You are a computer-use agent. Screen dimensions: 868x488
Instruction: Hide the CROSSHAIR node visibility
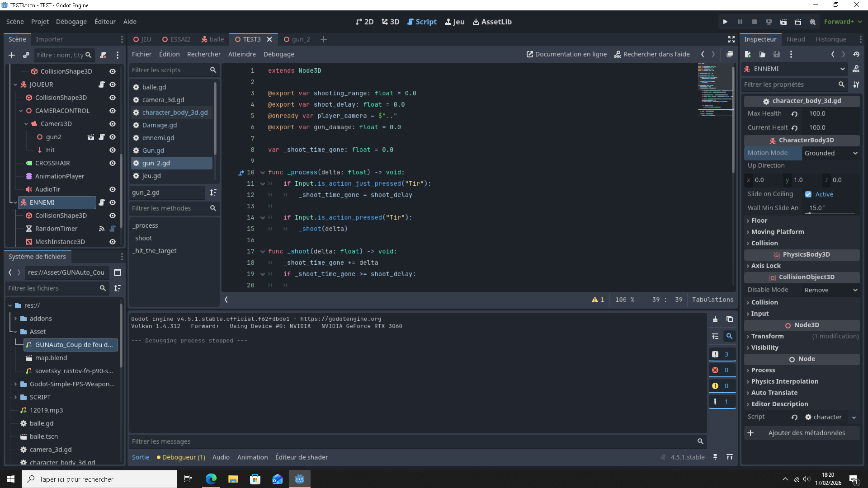pyautogui.click(x=113, y=163)
